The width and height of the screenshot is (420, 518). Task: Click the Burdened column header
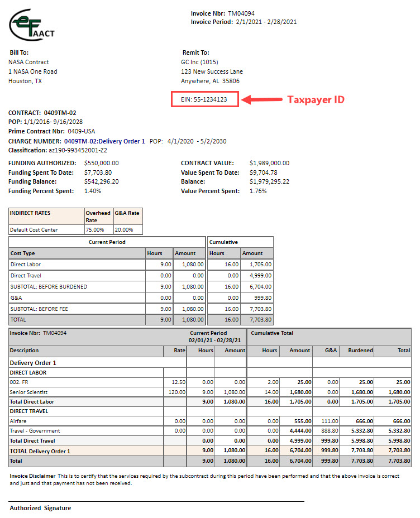point(360,351)
